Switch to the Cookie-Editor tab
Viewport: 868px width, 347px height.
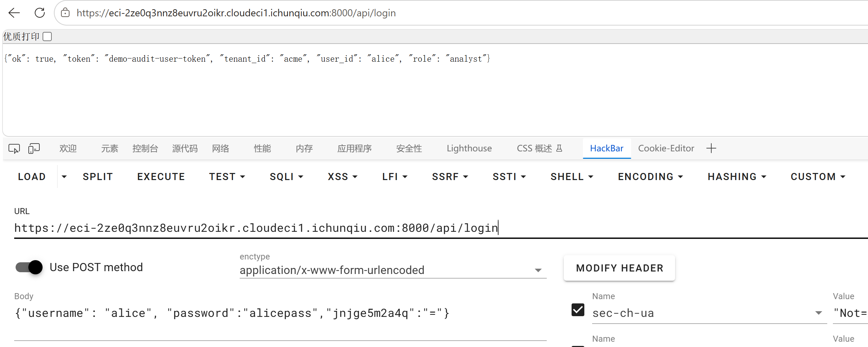coord(666,148)
